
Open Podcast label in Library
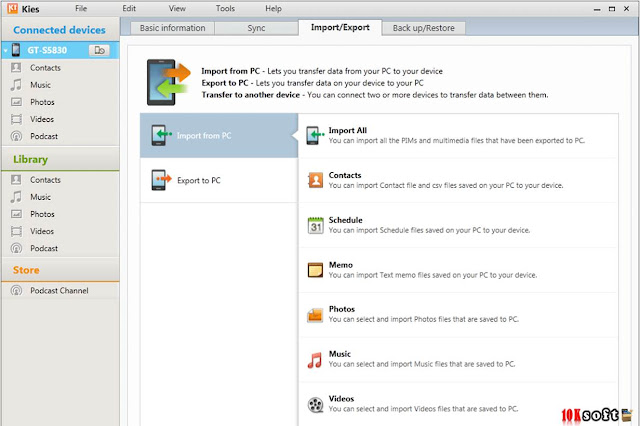(x=44, y=248)
